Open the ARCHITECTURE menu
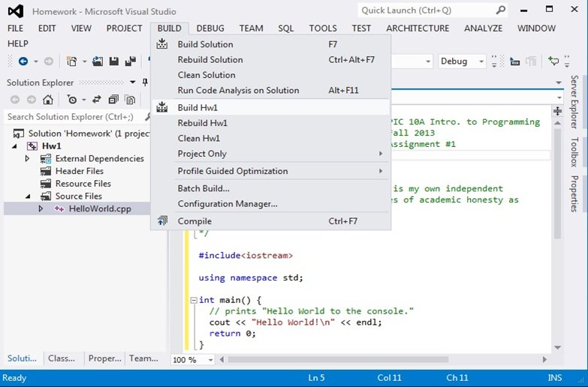This screenshot has width=588, height=387. point(418,28)
